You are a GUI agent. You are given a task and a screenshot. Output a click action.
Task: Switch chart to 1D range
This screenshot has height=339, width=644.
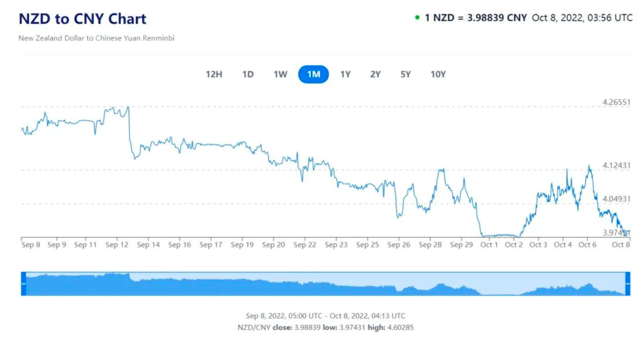click(x=248, y=74)
